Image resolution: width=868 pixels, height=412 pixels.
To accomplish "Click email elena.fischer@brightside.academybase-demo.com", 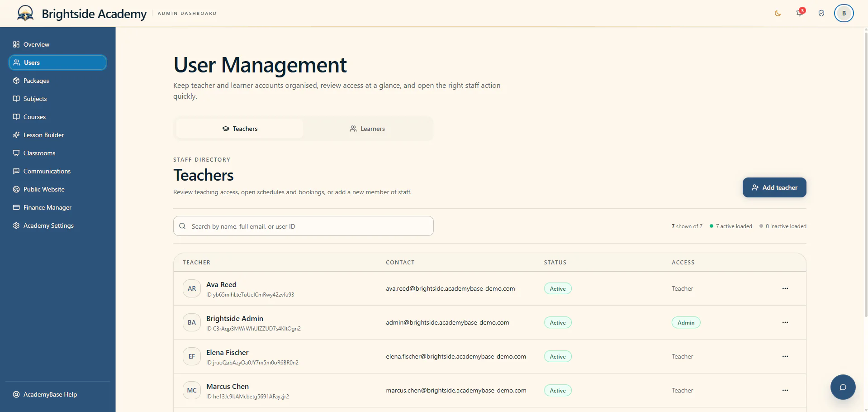I will [x=456, y=356].
